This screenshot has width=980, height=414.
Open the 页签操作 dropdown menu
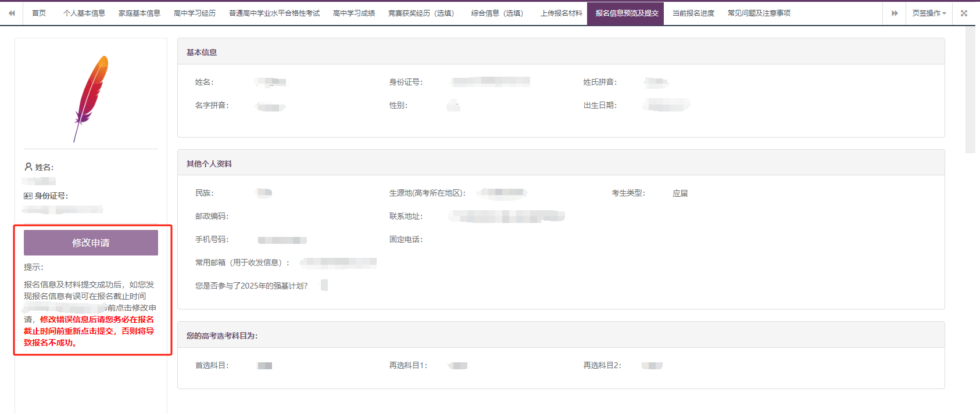[x=929, y=13]
